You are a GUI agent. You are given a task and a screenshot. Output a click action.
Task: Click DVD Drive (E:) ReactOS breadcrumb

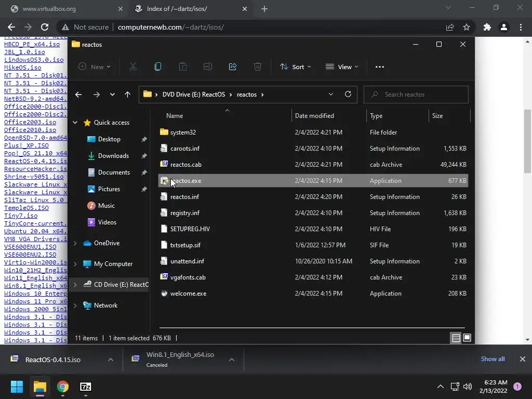pos(194,95)
